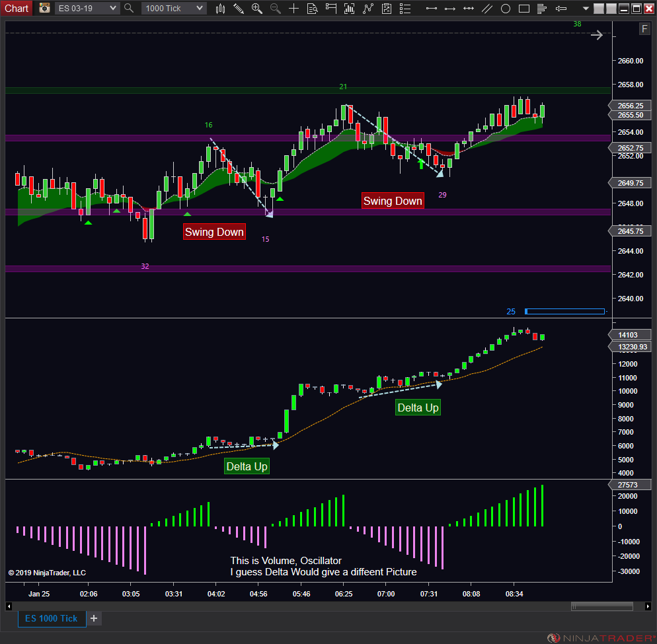Image resolution: width=657 pixels, height=644 pixels.
Task: Click the Jan 25 date label
Action: coord(38,594)
